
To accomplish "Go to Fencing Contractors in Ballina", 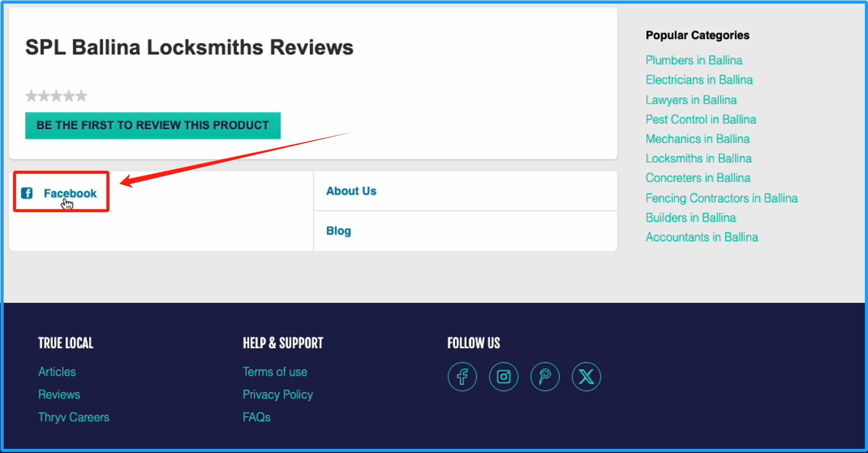I will pos(722,198).
